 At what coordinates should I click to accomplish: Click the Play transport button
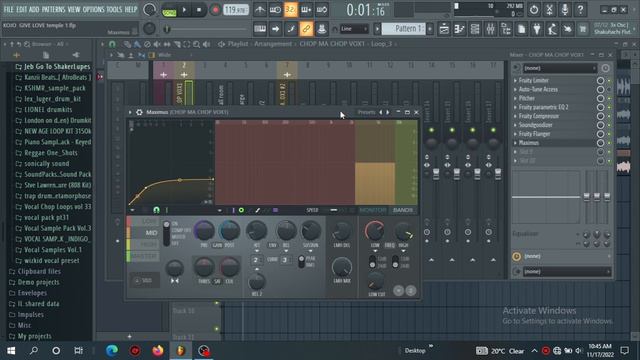184,10
